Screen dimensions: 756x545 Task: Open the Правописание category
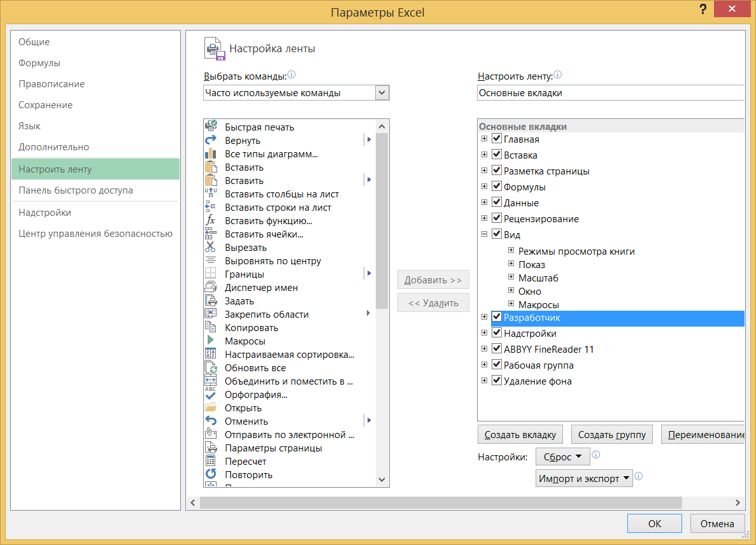pyautogui.click(x=96, y=84)
